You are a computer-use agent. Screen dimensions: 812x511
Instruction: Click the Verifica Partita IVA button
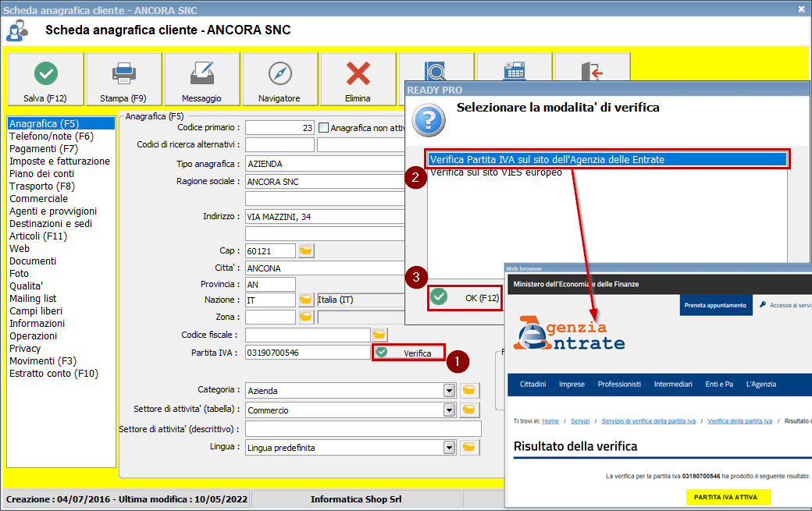(408, 353)
